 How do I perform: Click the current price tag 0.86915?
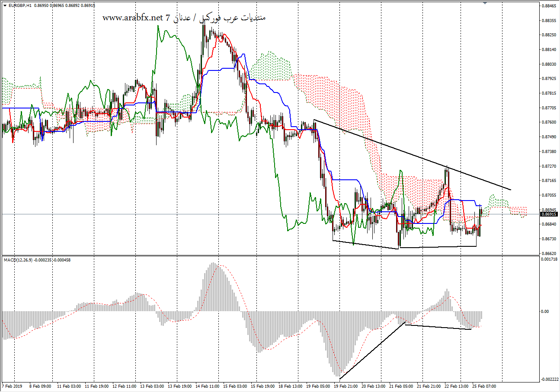549,214
